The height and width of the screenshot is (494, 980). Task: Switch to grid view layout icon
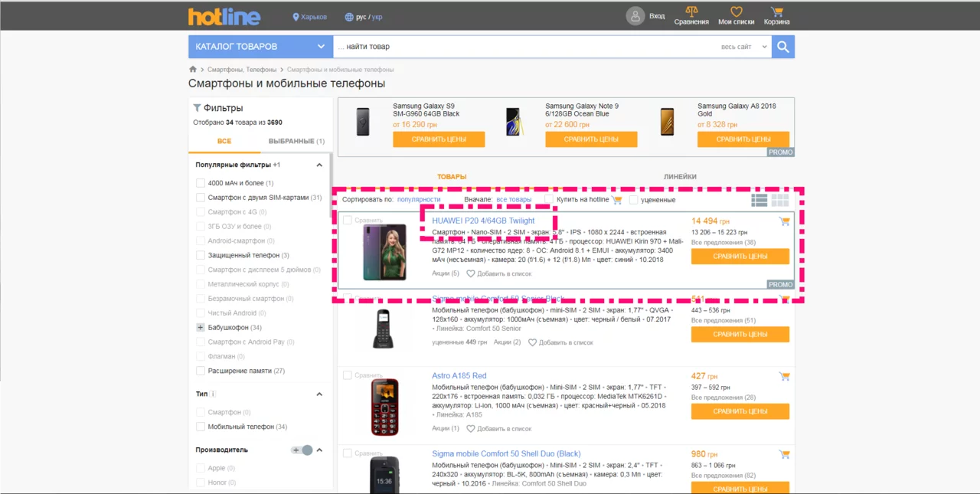(780, 201)
